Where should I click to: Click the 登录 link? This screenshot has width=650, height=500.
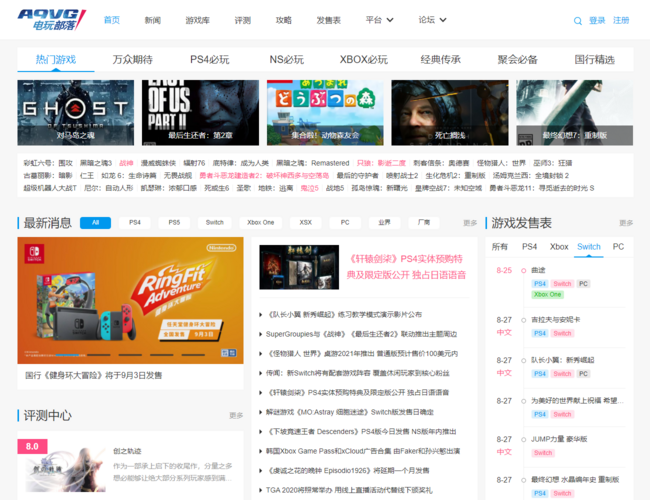tap(597, 20)
